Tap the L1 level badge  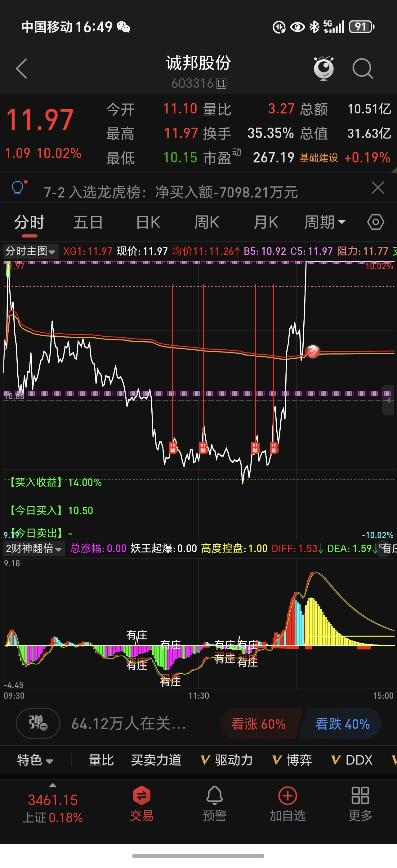point(221,83)
